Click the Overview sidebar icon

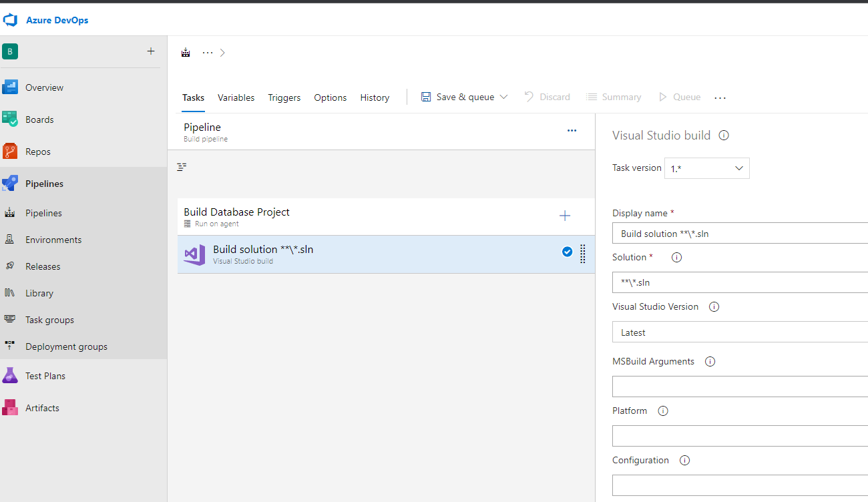point(10,87)
